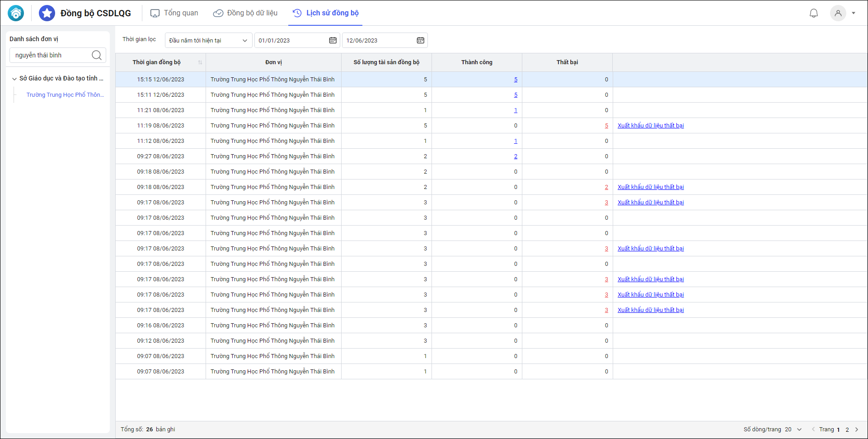Open calendar for start date 01/01/2023

(x=333, y=40)
